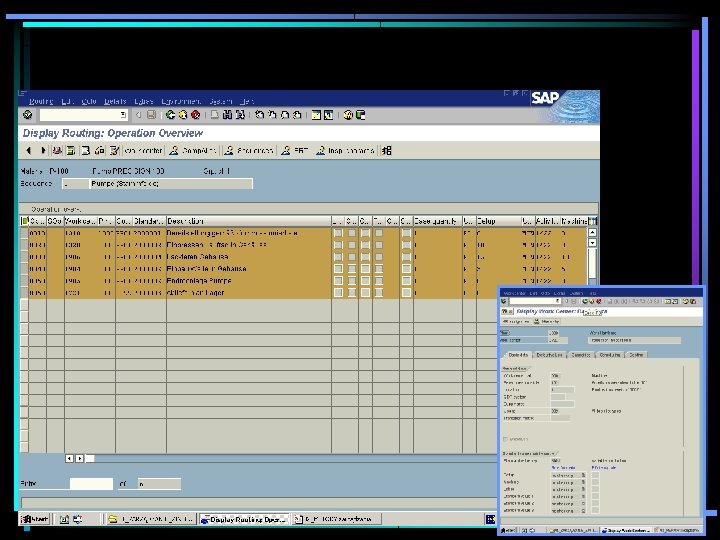Click the Print icon in standard toolbar

click(214, 115)
